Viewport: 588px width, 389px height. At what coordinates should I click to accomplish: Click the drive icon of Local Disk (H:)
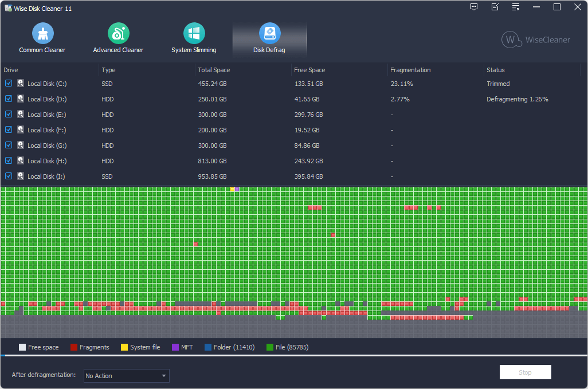click(21, 160)
